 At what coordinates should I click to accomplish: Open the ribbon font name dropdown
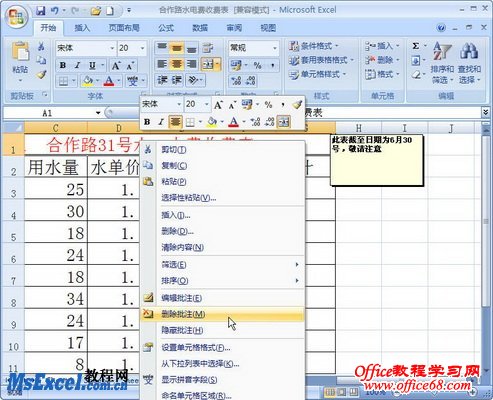point(112,48)
